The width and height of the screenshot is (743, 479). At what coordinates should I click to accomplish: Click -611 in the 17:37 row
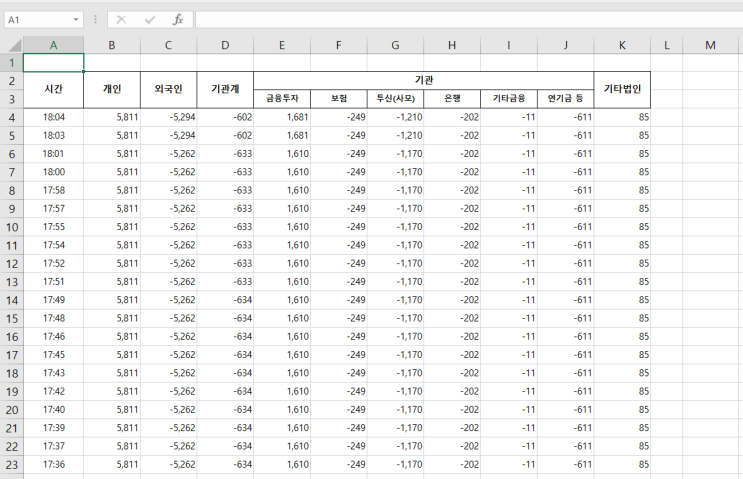[565, 446]
